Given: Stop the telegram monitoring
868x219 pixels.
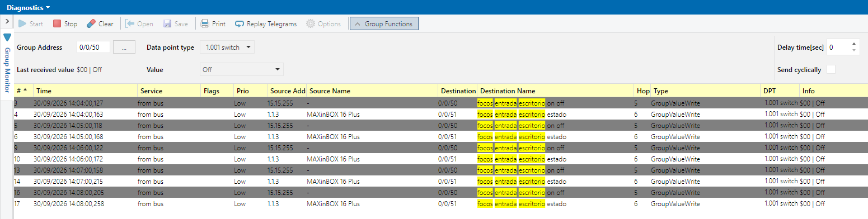Looking at the screenshot, I should [65, 24].
